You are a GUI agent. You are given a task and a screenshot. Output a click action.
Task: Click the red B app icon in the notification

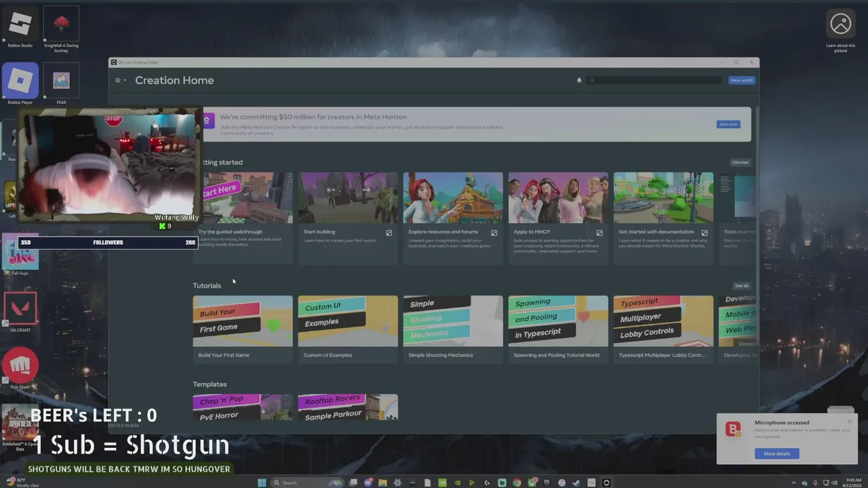click(x=733, y=428)
